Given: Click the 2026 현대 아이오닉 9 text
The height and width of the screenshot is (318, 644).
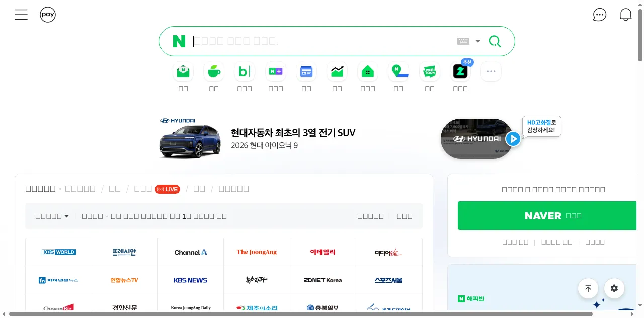Looking at the screenshot, I should pos(265,145).
